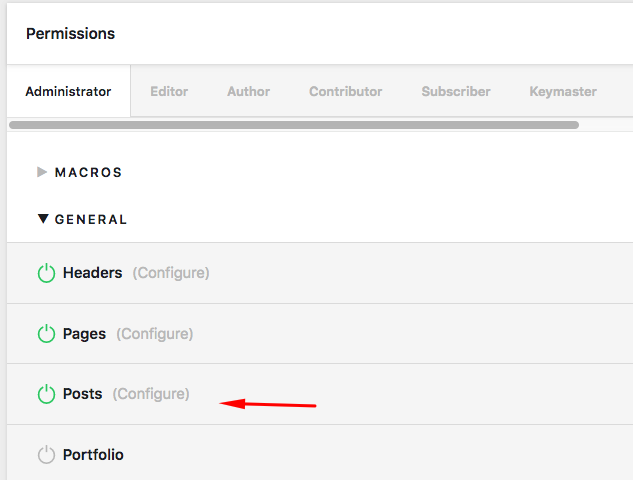Switch to the Author tab
Screen dimensions: 633x480
click(x=249, y=91)
